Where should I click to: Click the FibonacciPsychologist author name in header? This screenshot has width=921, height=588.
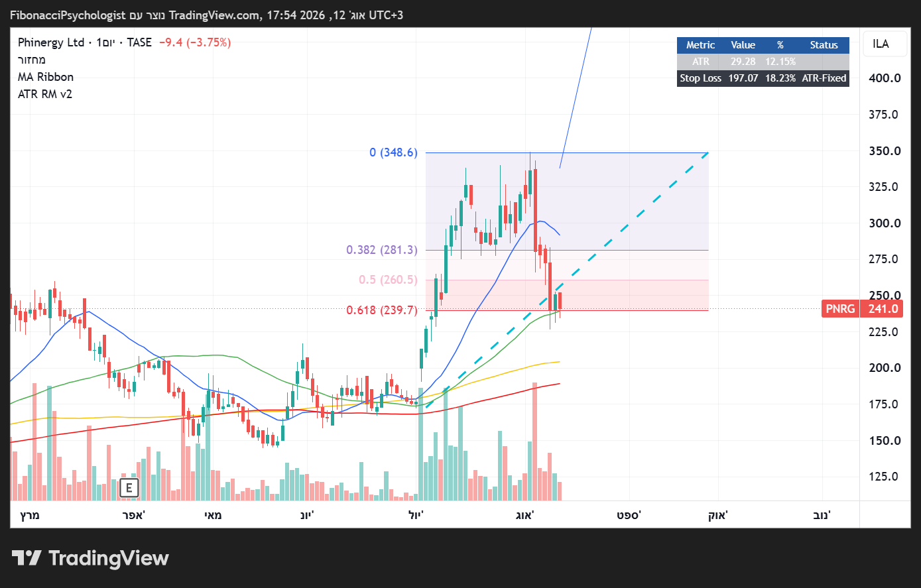click(x=68, y=15)
